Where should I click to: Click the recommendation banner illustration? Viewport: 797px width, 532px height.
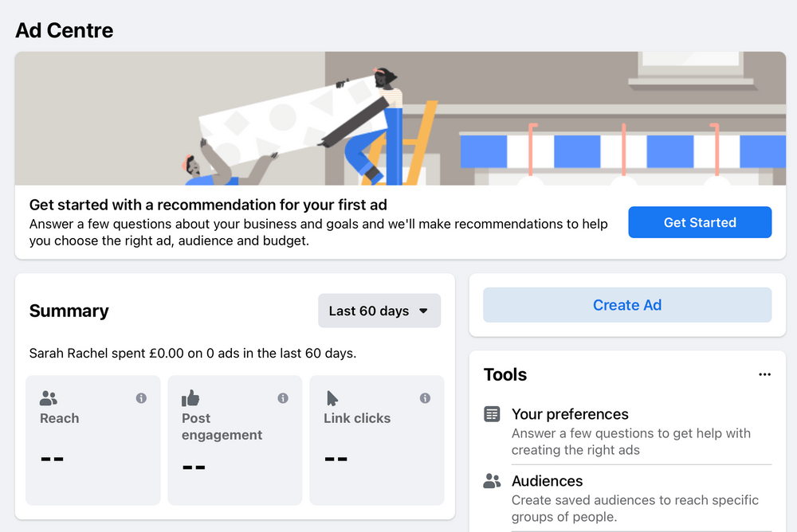(x=398, y=115)
